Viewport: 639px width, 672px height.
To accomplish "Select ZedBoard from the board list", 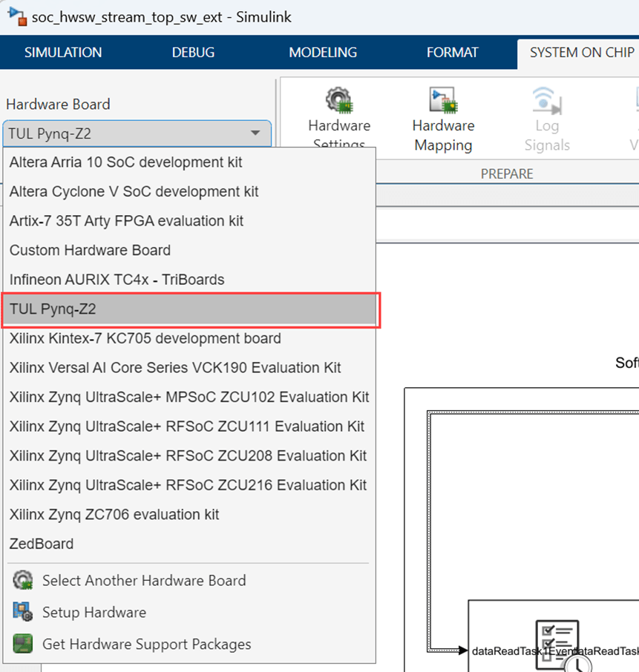I will click(x=42, y=544).
